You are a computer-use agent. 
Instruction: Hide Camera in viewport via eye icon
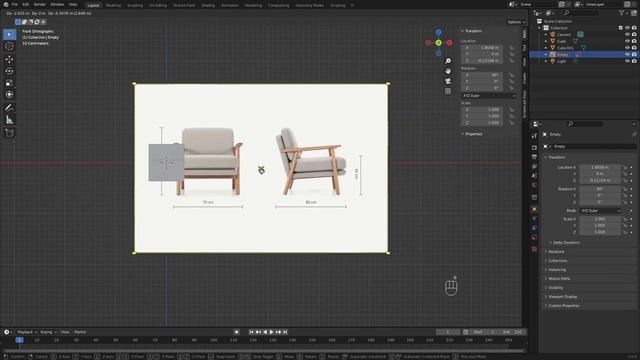(x=627, y=34)
